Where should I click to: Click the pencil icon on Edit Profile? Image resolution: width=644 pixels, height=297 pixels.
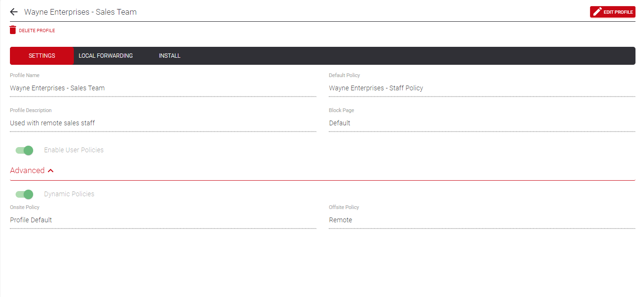pos(597,12)
